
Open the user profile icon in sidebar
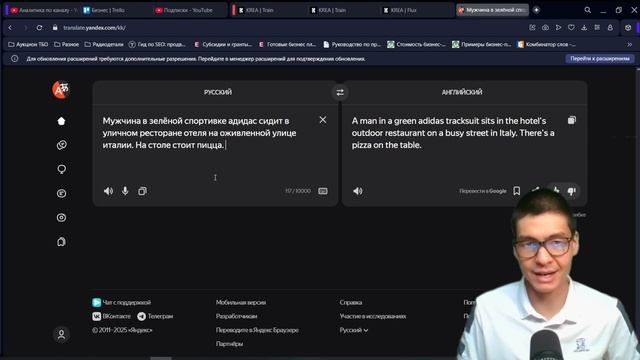click(61, 335)
